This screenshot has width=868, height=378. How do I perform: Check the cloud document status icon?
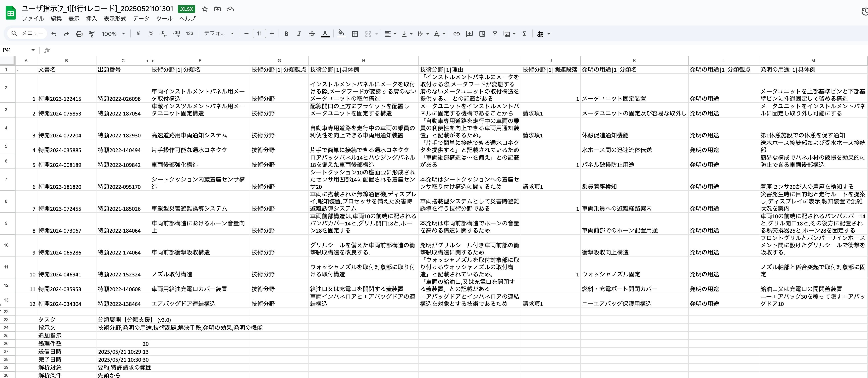tap(230, 9)
